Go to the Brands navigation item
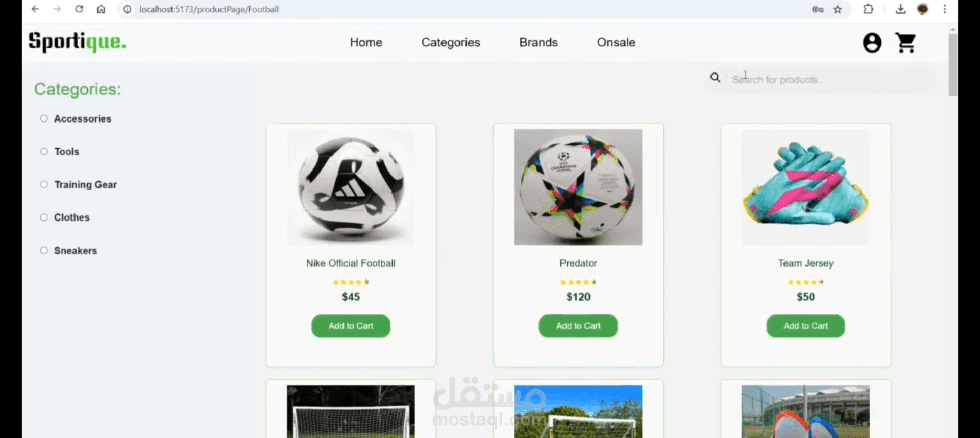This screenshot has width=980, height=438. point(538,42)
